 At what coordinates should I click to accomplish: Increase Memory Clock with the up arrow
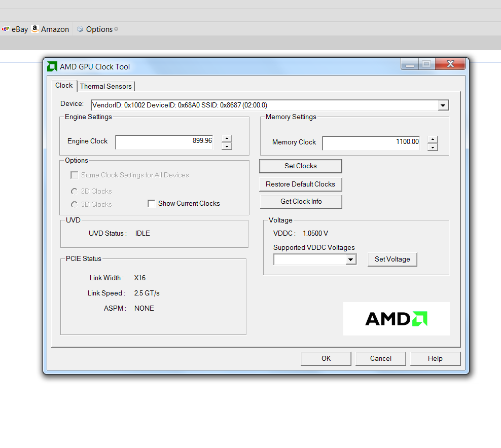[x=433, y=139]
